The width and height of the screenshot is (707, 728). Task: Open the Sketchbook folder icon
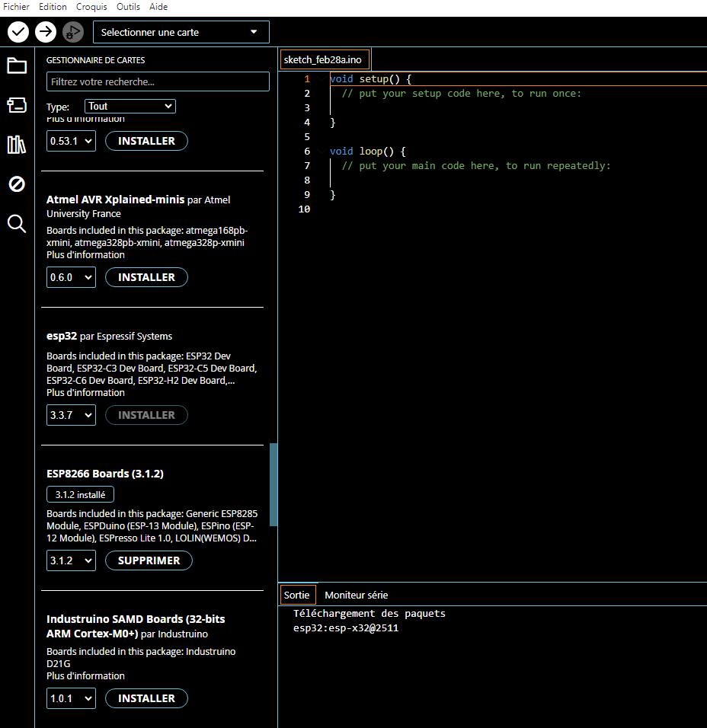tap(17, 65)
